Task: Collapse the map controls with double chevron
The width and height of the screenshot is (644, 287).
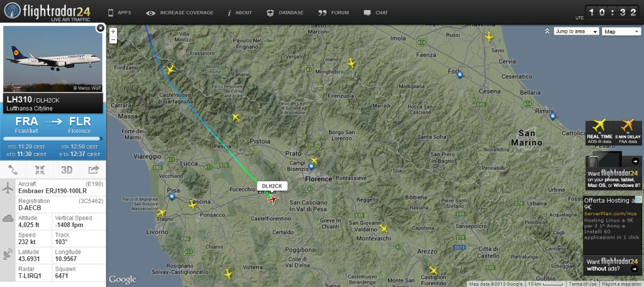Action: [548, 31]
